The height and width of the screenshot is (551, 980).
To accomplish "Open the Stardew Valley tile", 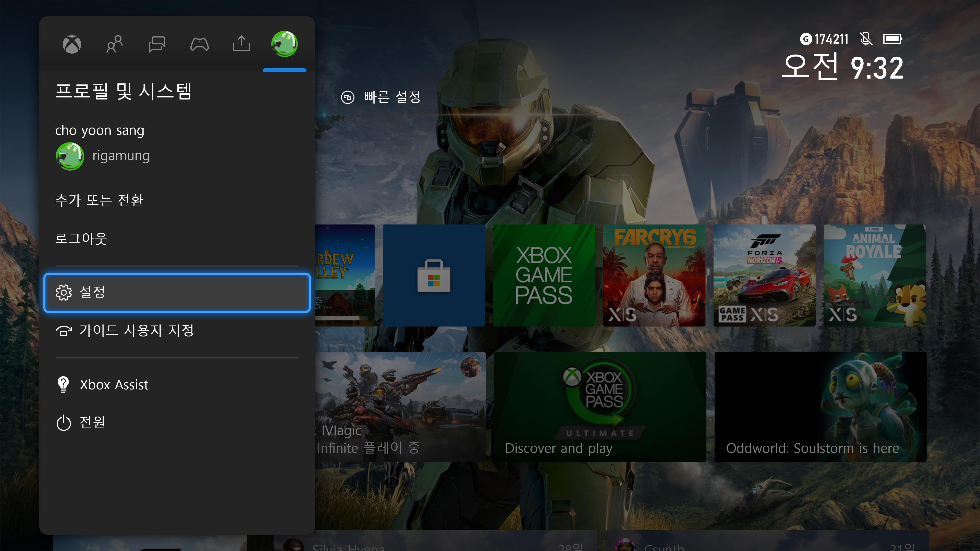I will pos(345,275).
